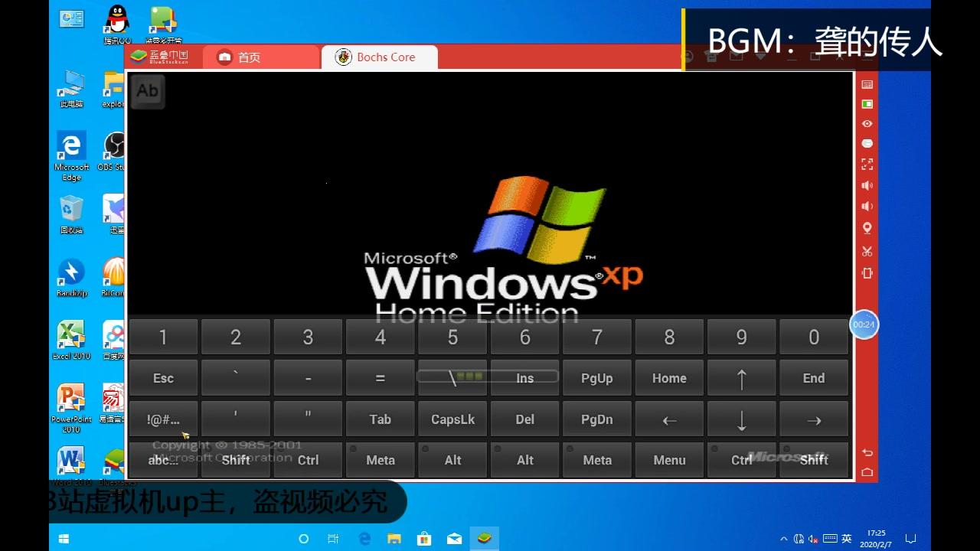Click the shake device icon
The height and width of the screenshot is (551, 980).
(867, 273)
